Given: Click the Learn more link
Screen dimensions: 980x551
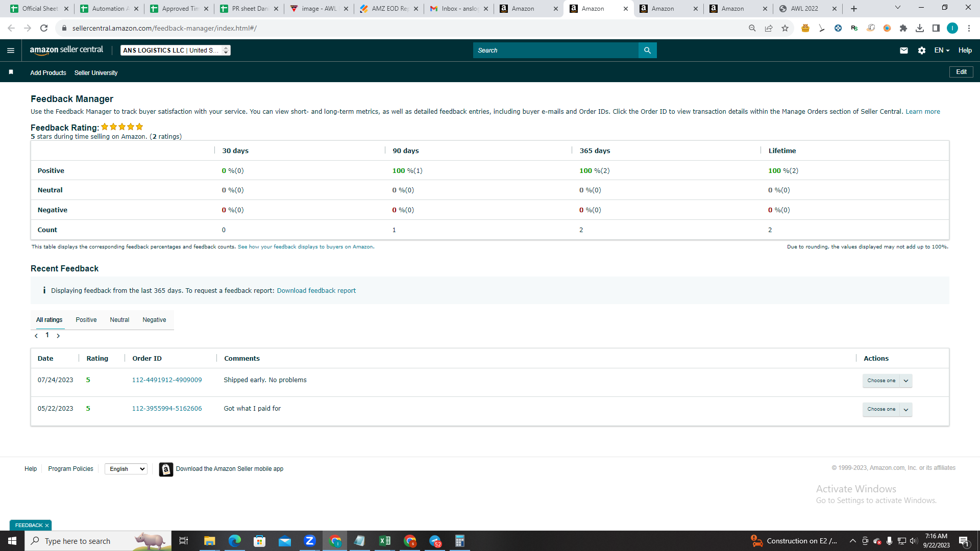Looking at the screenshot, I should click(922, 112).
